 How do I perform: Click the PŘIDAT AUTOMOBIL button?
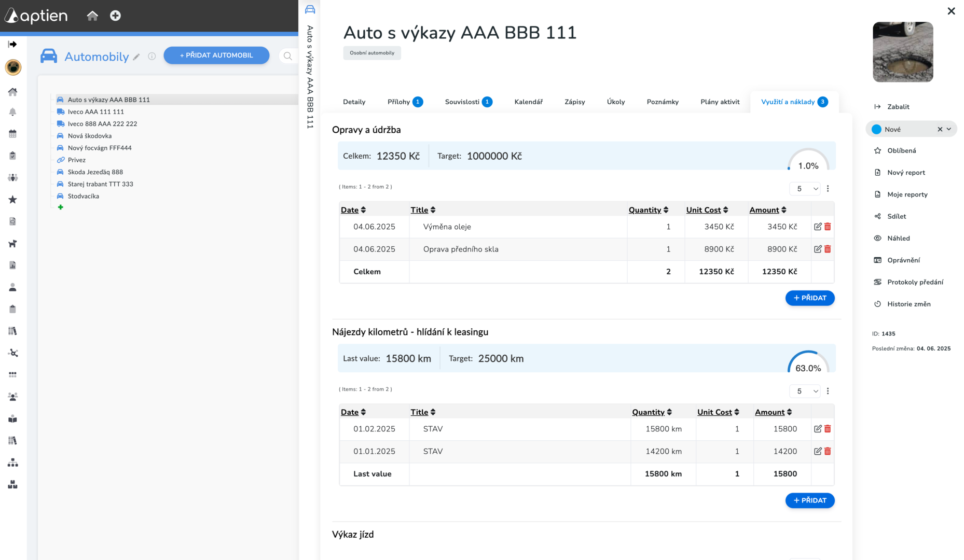pyautogui.click(x=216, y=55)
